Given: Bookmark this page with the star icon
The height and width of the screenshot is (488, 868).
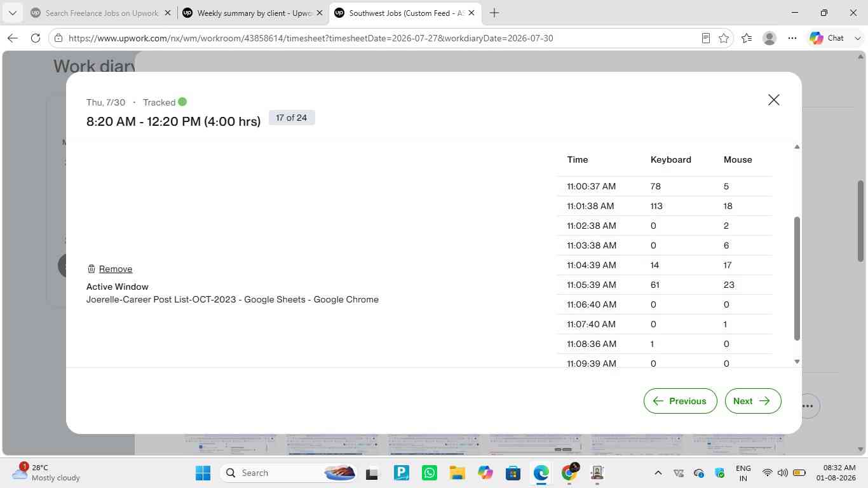Looking at the screenshot, I should tap(724, 38).
